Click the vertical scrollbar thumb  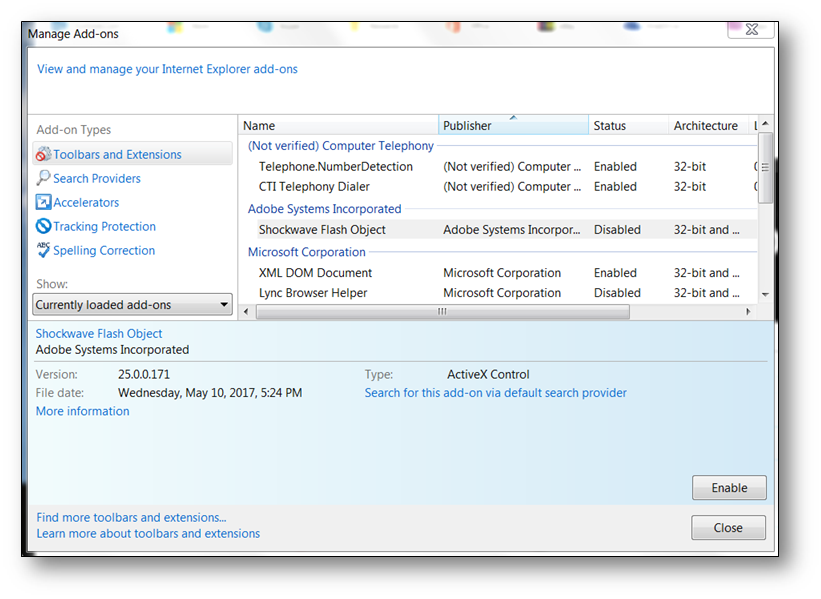click(x=765, y=168)
